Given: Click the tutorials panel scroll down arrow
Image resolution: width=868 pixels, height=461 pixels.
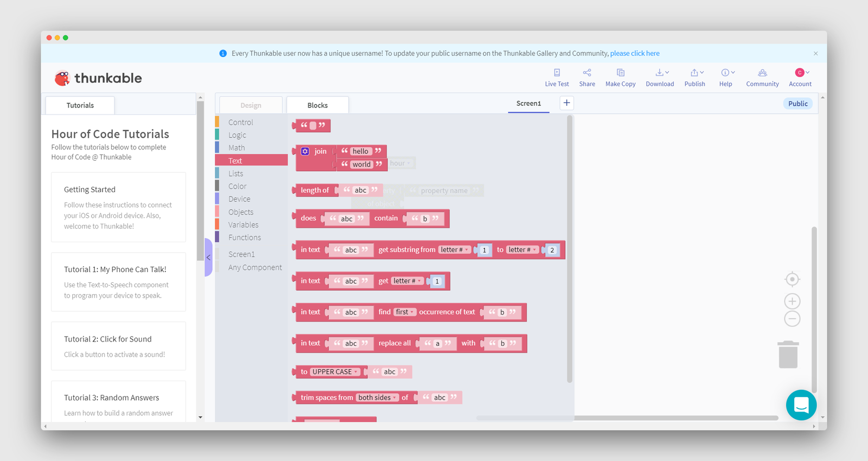Looking at the screenshot, I should tap(200, 418).
